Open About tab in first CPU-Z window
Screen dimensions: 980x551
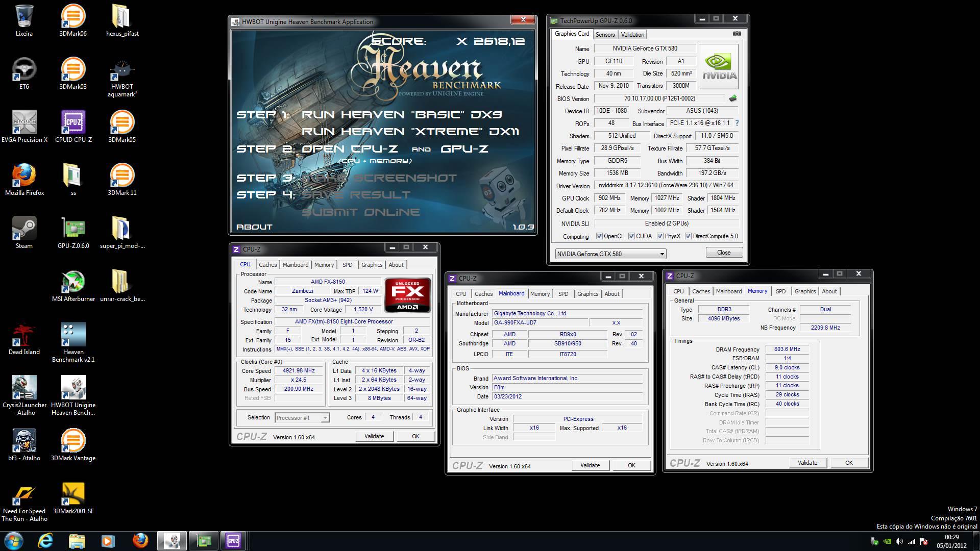396,265
